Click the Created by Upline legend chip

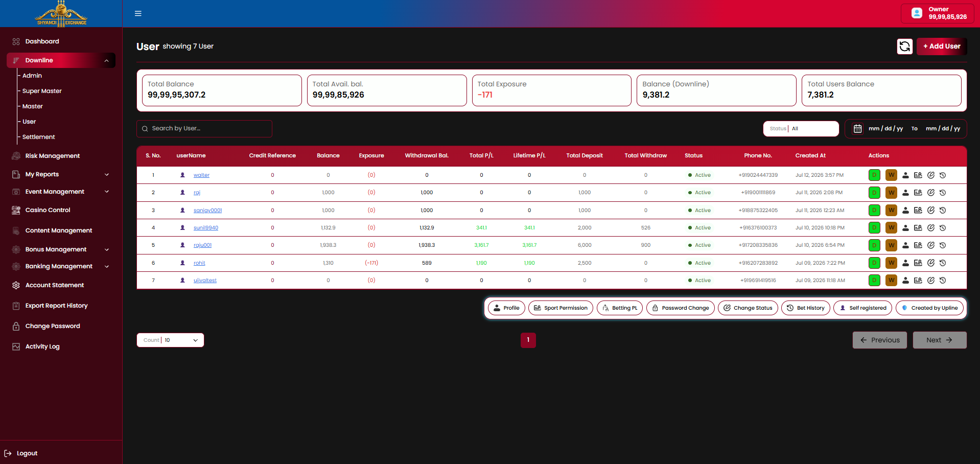tap(929, 308)
